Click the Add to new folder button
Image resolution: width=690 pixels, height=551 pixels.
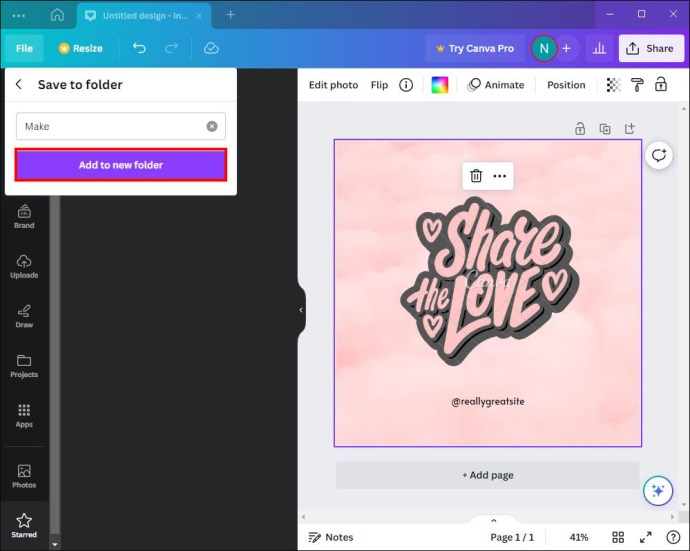[x=121, y=165]
